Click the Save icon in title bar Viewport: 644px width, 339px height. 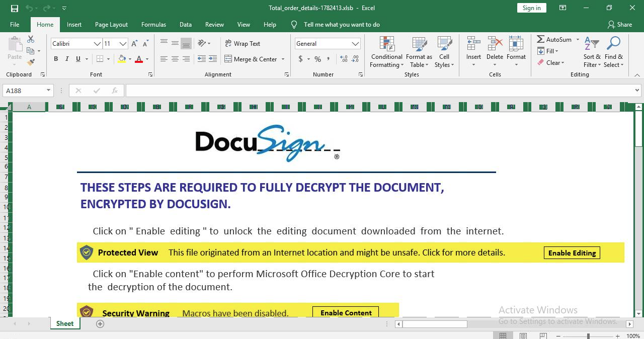coord(15,8)
